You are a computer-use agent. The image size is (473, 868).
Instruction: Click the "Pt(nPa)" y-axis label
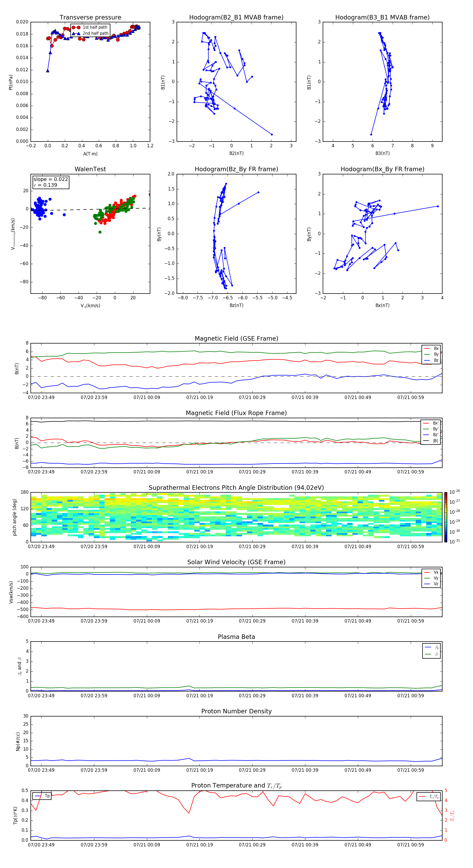11,82
